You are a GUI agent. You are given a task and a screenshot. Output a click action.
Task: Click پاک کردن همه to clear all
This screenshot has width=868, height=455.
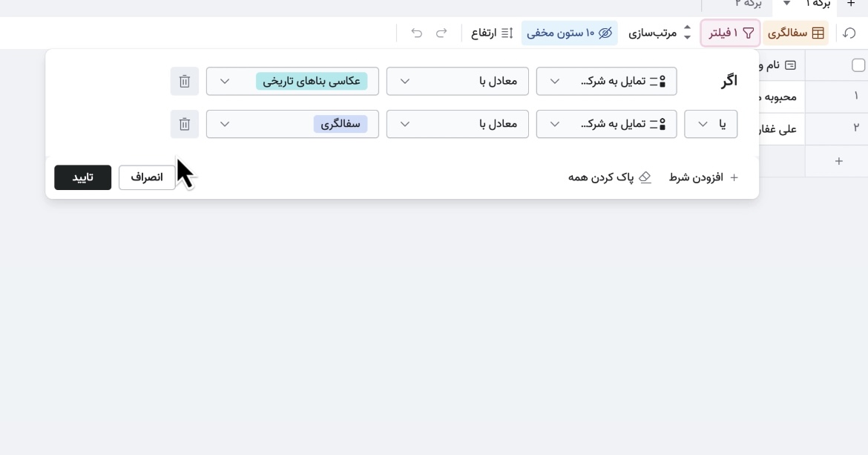[609, 177]
